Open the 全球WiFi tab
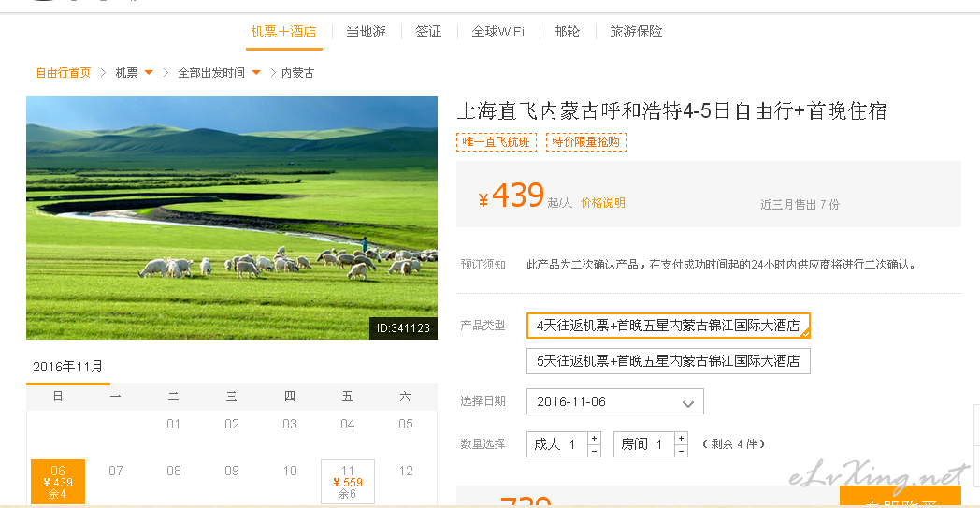The width and height of the screenshot is (980, 508). pyautogui.click(x=498, y=32)
